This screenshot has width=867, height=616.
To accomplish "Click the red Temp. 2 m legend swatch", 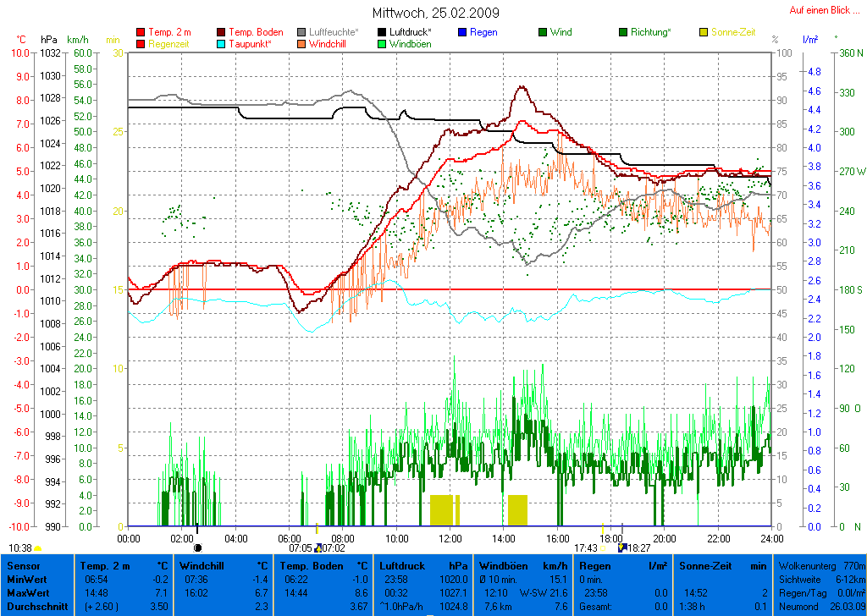I will pyautogui.click(x=141, y=32).
